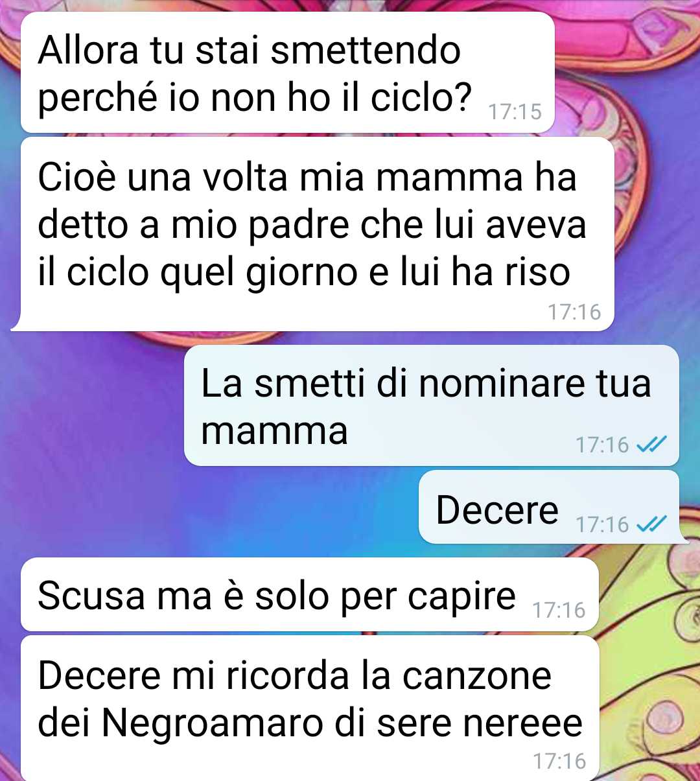Tap the 17:16 time in the "Decere" bubble
Image resolution: width=700 pixels, height=781 pixels.
[602, 524]
